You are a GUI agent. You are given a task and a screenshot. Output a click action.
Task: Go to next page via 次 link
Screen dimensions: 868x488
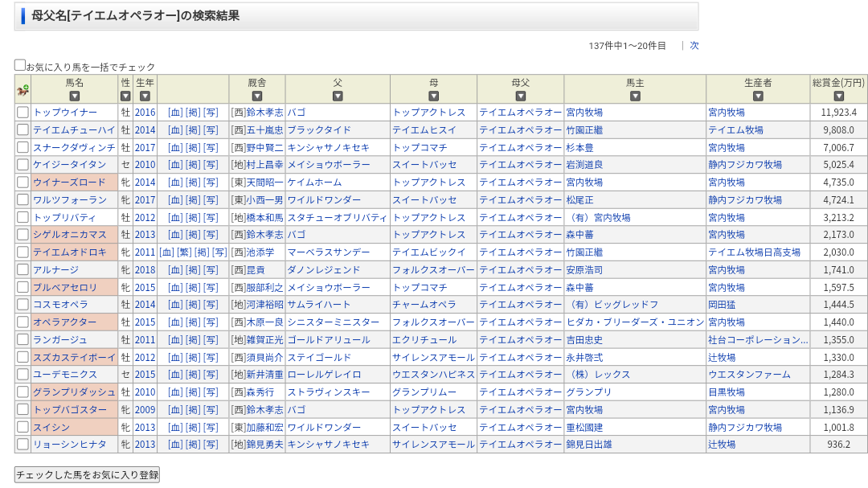click(694, 46)
